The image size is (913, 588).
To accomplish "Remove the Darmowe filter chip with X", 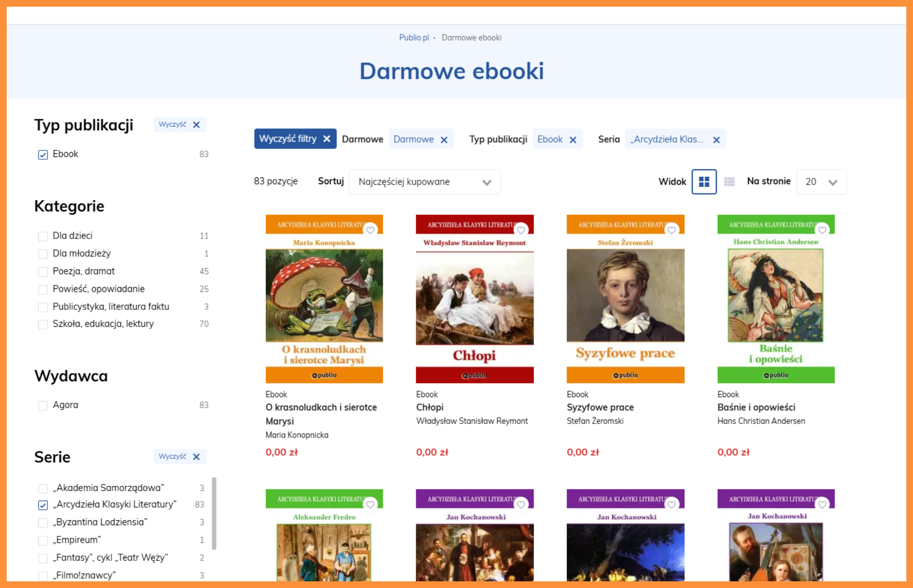I will pyautogui.click(x=444, y=140).
